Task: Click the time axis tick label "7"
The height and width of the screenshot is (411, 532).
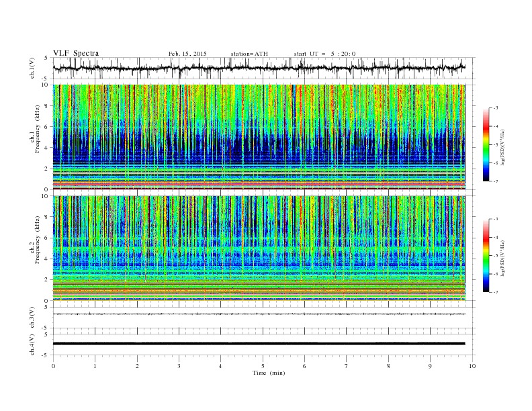Action: 347,366
